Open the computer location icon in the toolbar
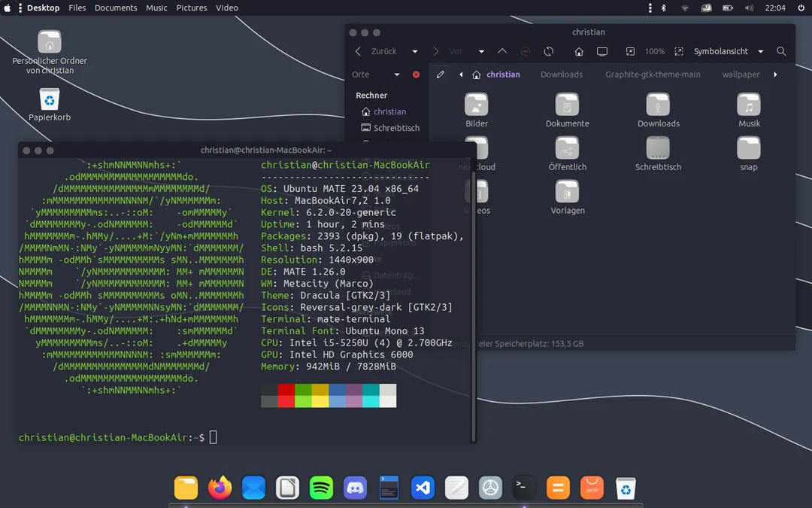 tap(602, 51)
